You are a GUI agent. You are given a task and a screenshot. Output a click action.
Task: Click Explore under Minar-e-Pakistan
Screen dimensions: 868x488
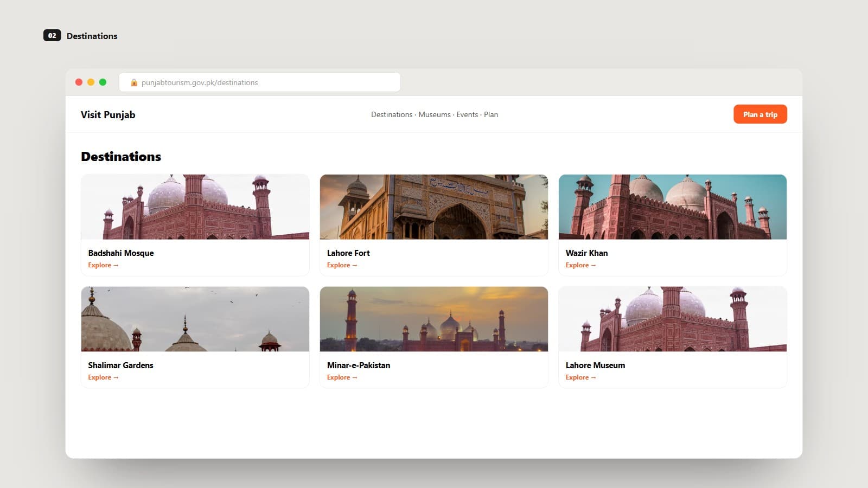(342, 377)
